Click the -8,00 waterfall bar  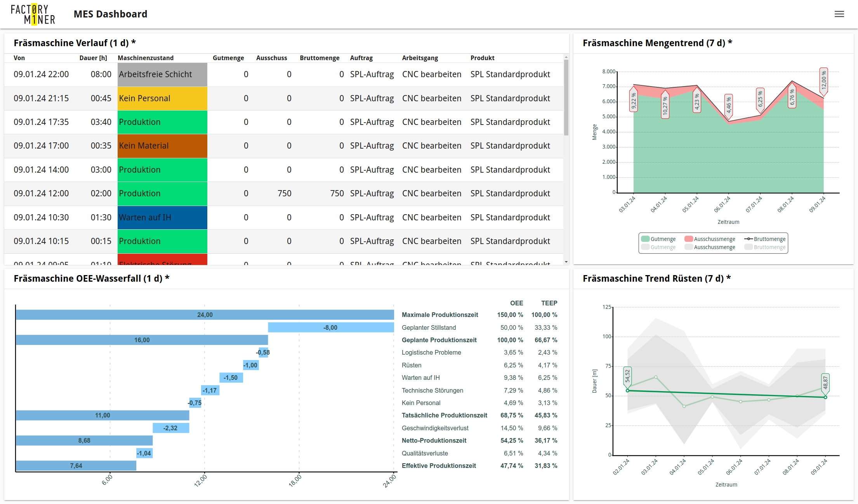coord(330,327)
